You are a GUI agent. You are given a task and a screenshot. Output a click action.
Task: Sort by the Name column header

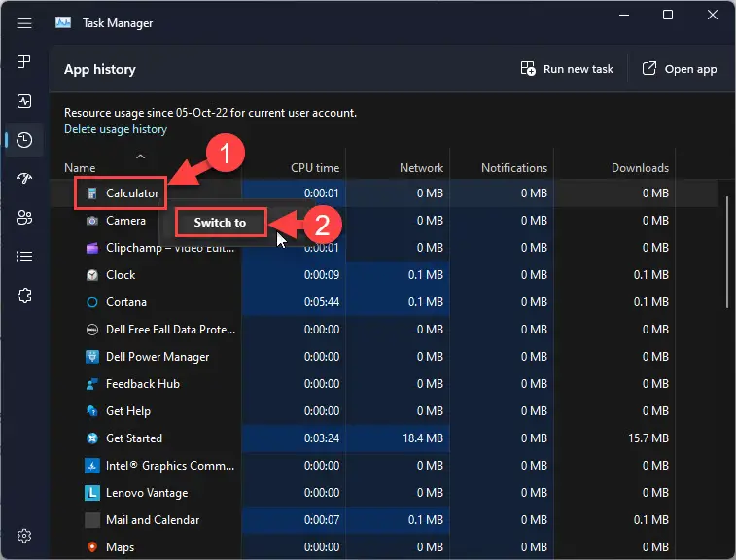click(x=80, y=168)
